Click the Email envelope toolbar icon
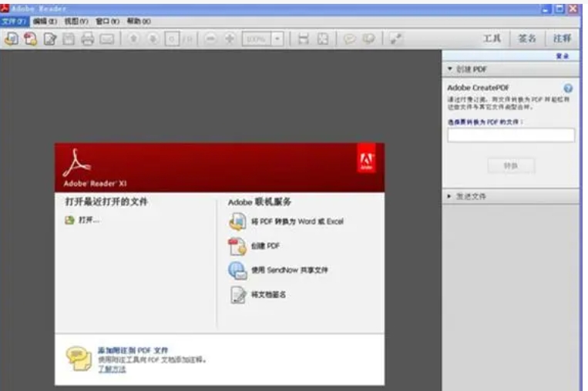The image size is (588, 391). 107,39
